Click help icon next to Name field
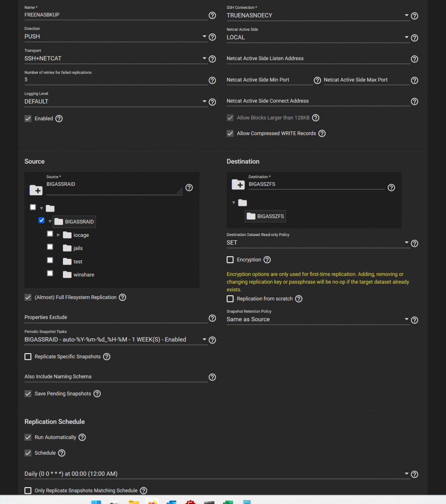 click(212, 16)
